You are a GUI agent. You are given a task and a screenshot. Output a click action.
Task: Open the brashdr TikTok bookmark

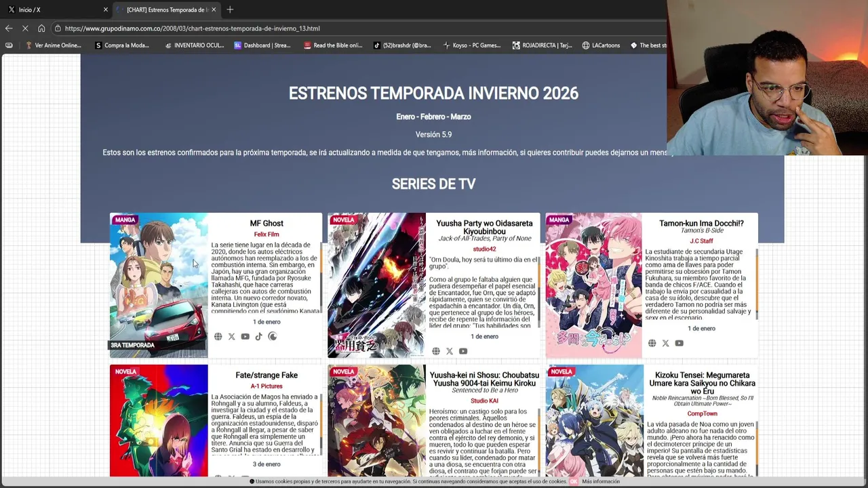402,45
